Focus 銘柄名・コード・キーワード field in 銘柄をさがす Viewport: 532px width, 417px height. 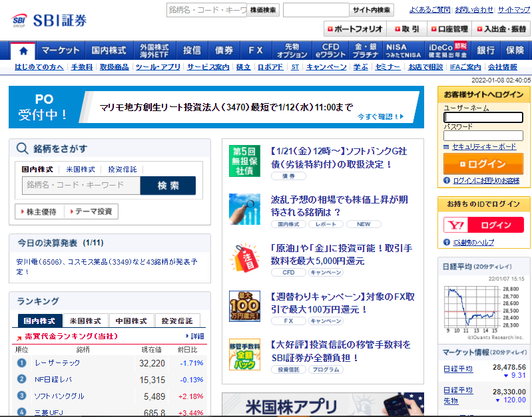point(81,186)
